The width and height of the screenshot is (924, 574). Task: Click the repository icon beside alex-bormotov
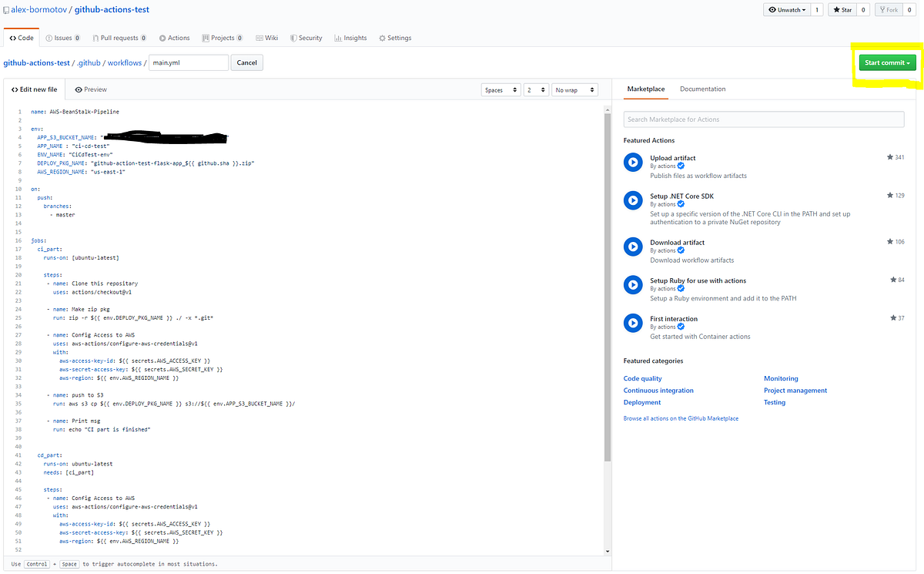pyautogui.click(x=6, y=8)
